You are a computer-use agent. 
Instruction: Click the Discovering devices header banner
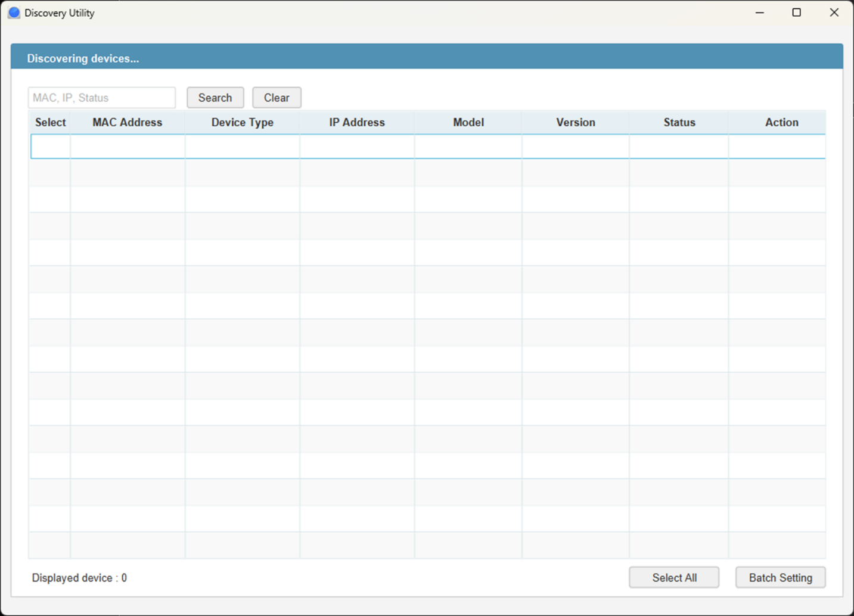tap(427, 58)
